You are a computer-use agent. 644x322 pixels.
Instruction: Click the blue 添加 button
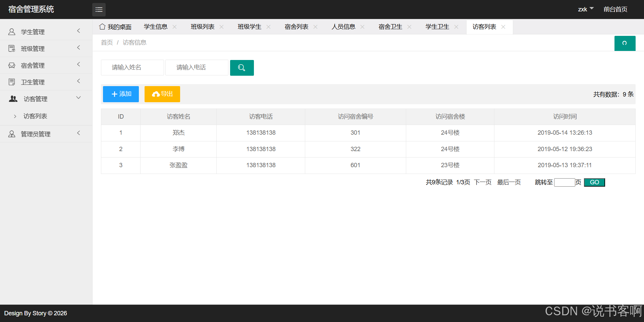[x=121, y=94]
